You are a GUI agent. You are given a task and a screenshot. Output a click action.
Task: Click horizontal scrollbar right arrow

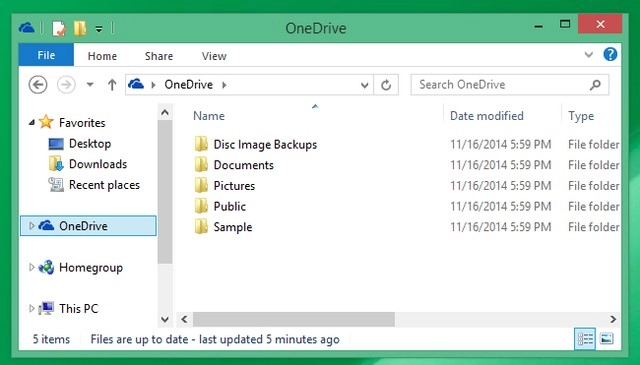[613, 319]
